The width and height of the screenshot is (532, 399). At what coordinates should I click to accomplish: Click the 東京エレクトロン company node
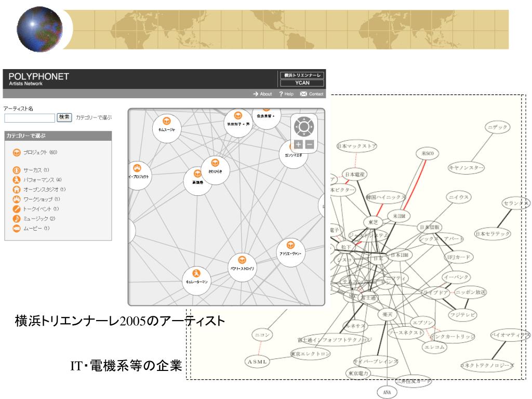[310, 353]
